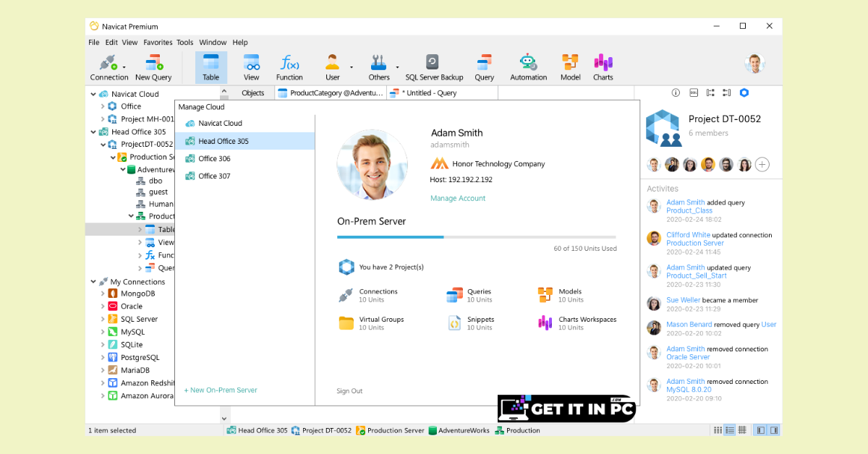Select Office 307 in Manage Cloud list

[x=244, y=176]
